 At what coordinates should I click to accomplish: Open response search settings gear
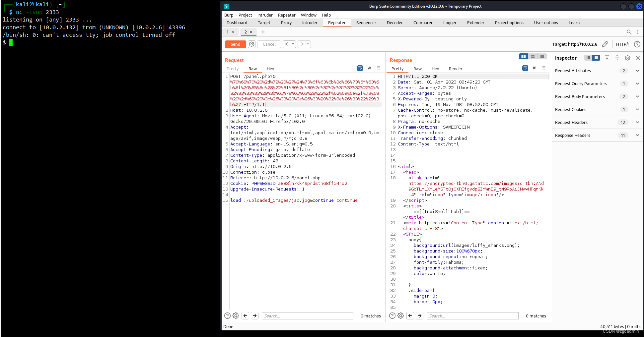click(400, 316)
